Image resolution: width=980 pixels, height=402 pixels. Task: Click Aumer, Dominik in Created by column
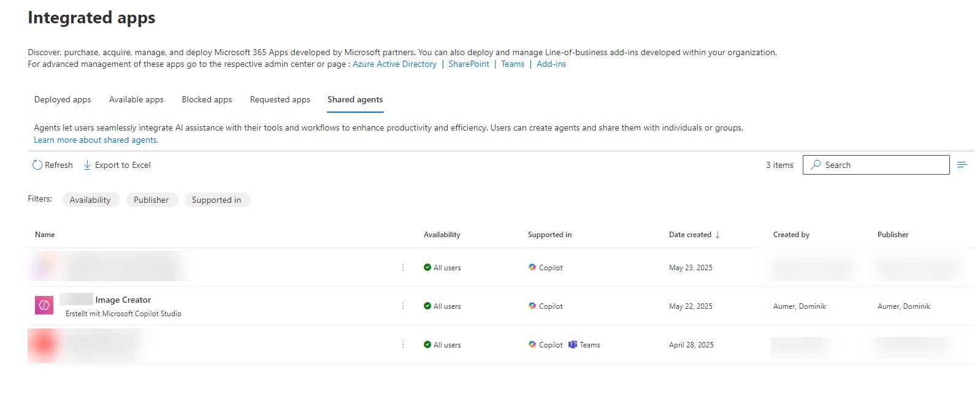(800, 306)
